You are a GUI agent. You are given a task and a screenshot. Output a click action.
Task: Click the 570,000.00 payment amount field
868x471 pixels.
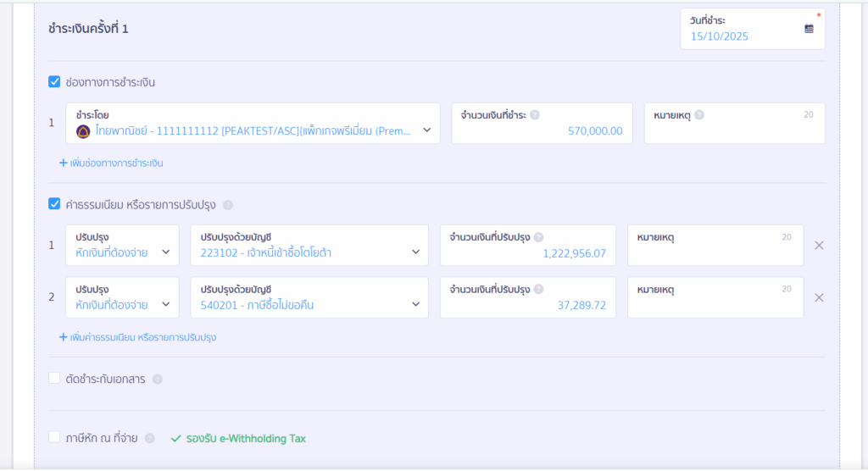coord(542,130)
